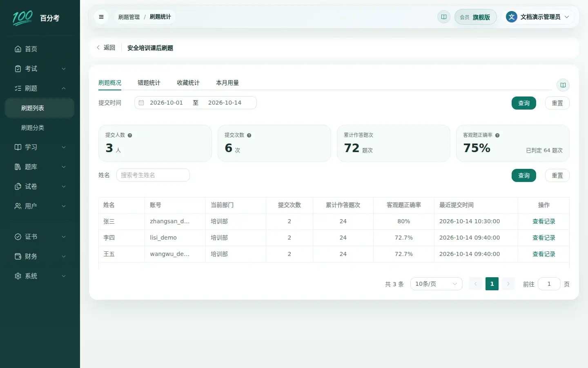Expand the 考试 sidebar menu
Viewport: 588px width, 368px height.
[40, 69]
